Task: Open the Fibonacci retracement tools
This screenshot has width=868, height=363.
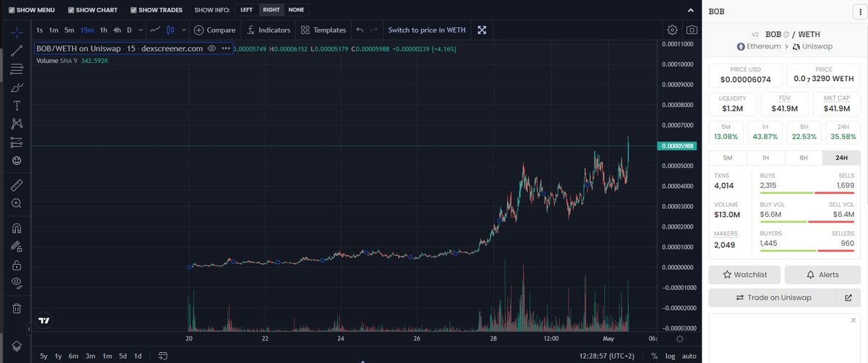Action: (17, 69)
